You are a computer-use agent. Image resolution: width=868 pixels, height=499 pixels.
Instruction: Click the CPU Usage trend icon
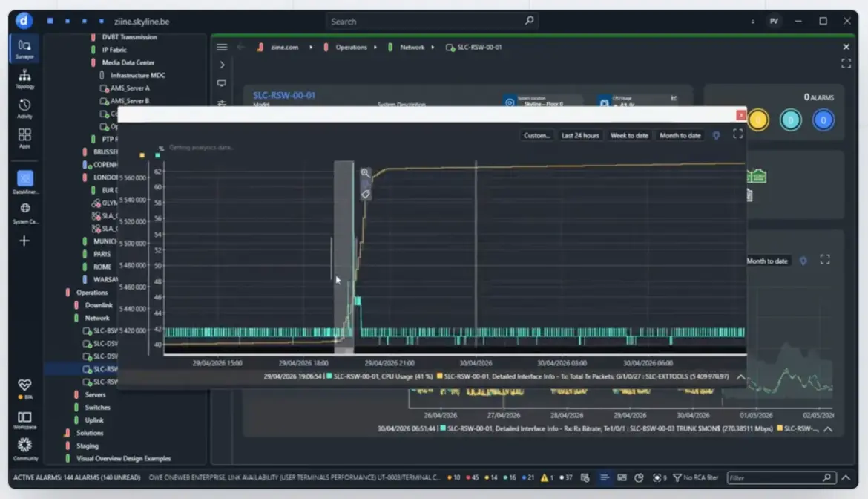(x=674, y=98)
